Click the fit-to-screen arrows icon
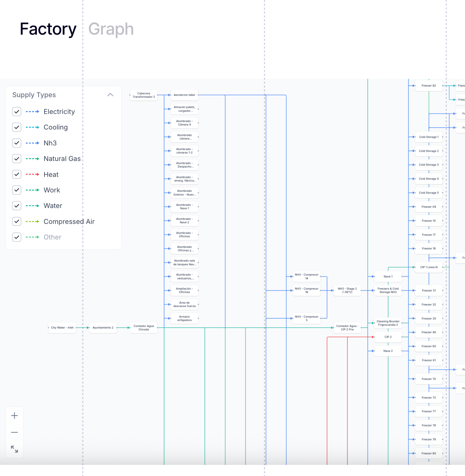 point(14,449)
